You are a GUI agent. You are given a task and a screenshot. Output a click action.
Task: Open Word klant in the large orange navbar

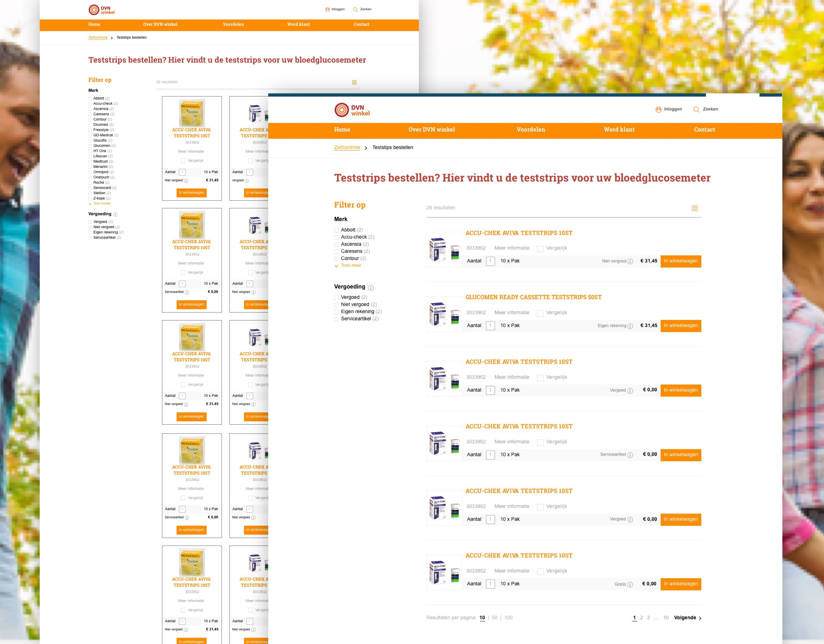point(619,130)
